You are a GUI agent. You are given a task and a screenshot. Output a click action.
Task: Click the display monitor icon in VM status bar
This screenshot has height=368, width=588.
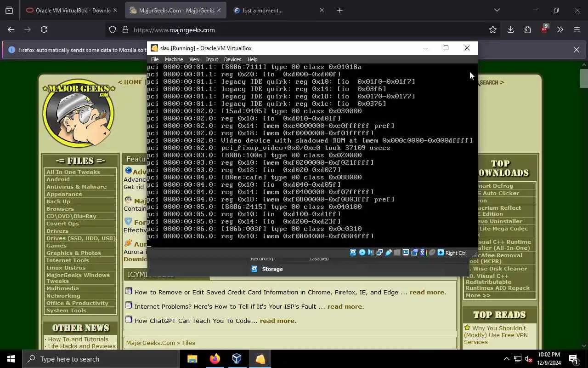406,253
